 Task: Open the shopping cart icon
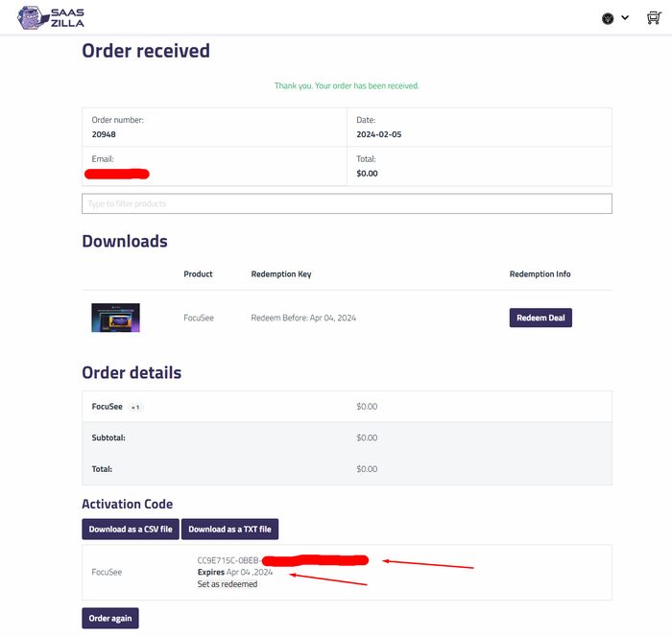click(x=654, y=17)
